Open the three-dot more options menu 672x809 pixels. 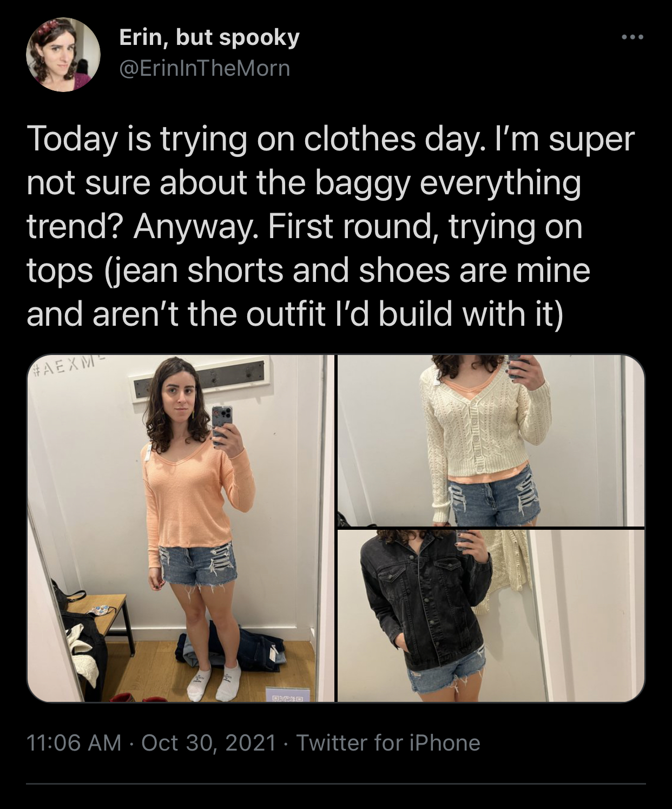(x=633, y=38)
